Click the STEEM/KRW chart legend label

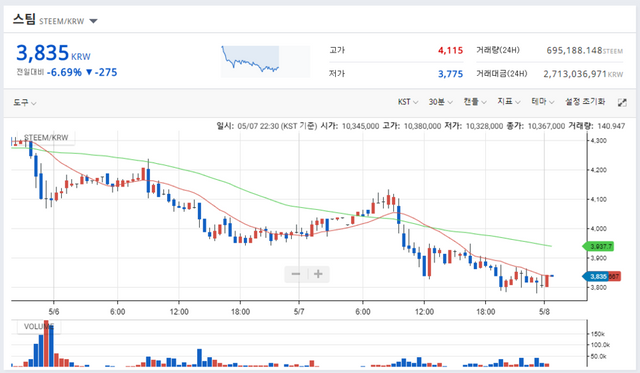pyautogui.click(x=46, y=138)
